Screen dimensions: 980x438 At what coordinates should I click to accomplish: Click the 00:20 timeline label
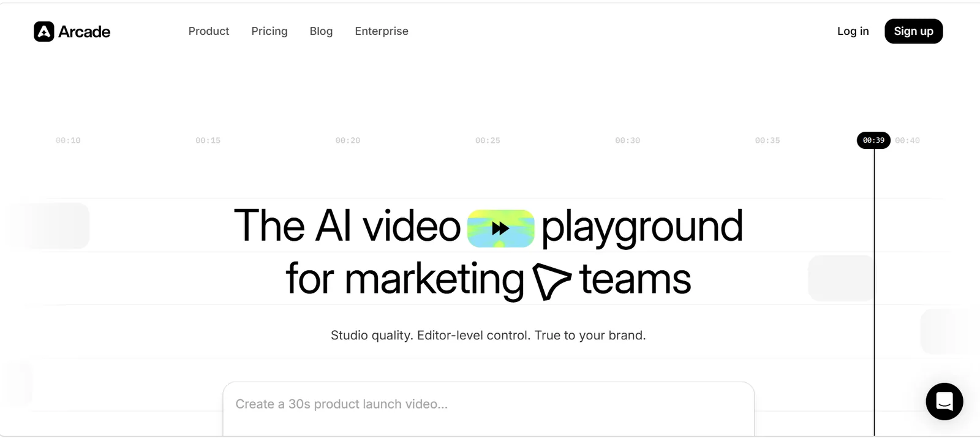pyautogui.click(x=348, y=140)
